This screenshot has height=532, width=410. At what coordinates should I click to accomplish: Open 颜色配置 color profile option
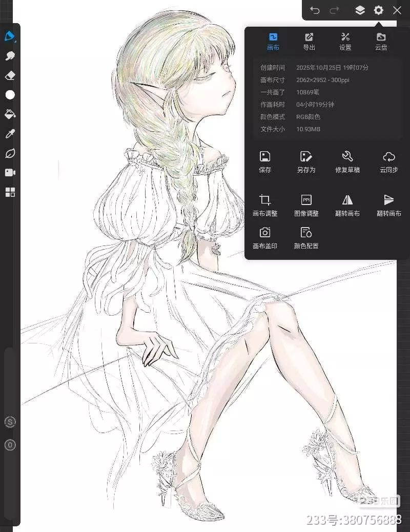(306, 238)
